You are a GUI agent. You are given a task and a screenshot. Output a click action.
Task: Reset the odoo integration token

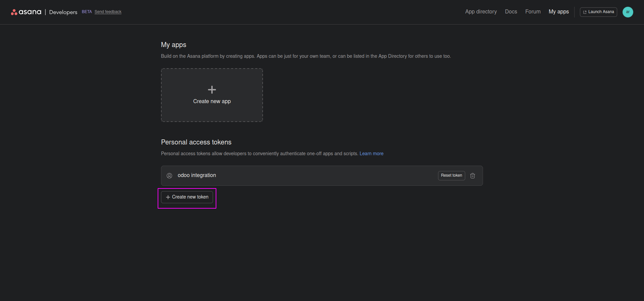[x=451, y=176]
